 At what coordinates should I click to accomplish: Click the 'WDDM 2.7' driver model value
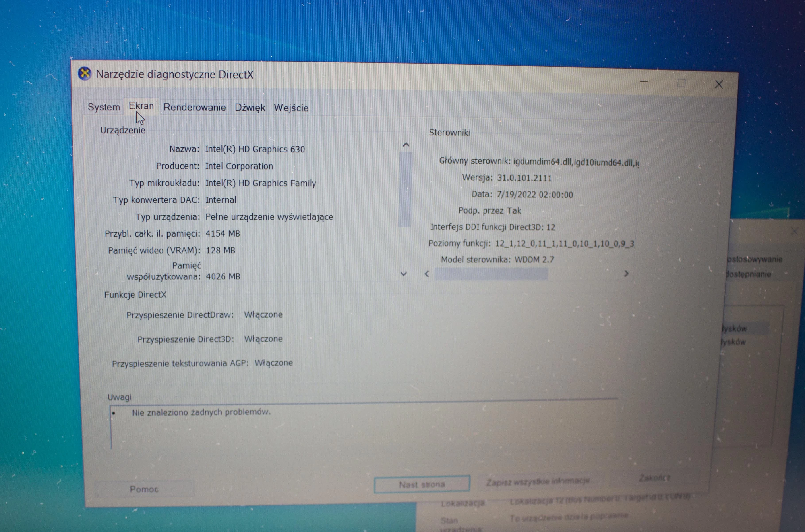tap(534, 260)
